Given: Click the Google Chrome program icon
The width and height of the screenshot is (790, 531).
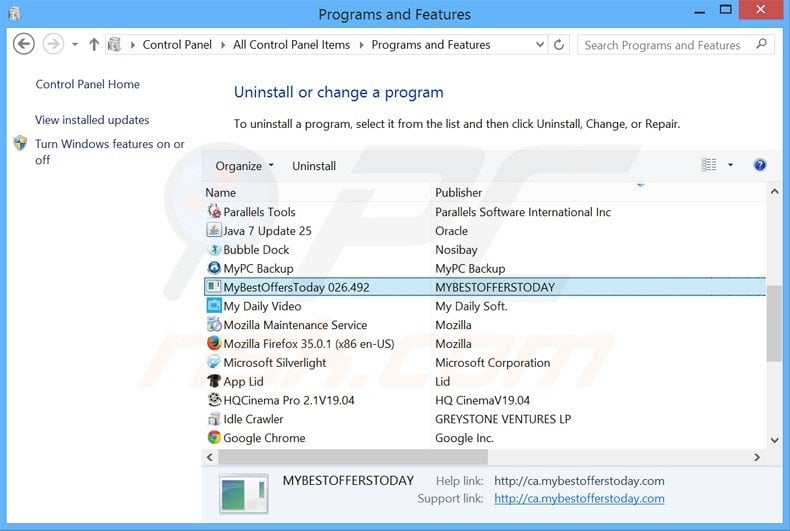Looking at the screenshot, I should pos(214,437).
